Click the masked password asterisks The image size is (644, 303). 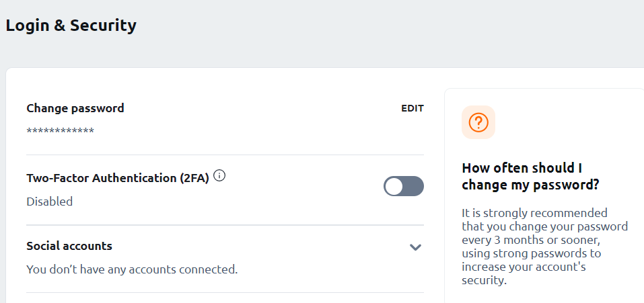point(61,131)
